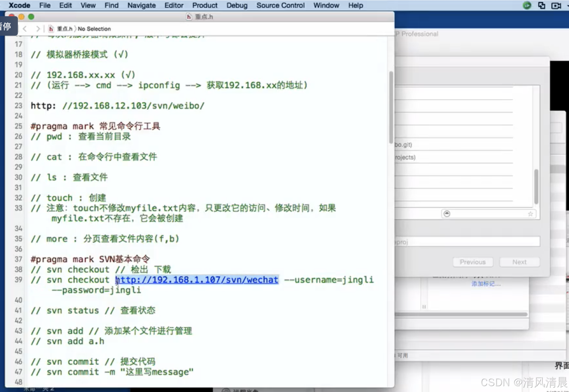Screen dimensions: 569x392
Task: Click the Previous button in background dialog
Action: coord(473,262)
